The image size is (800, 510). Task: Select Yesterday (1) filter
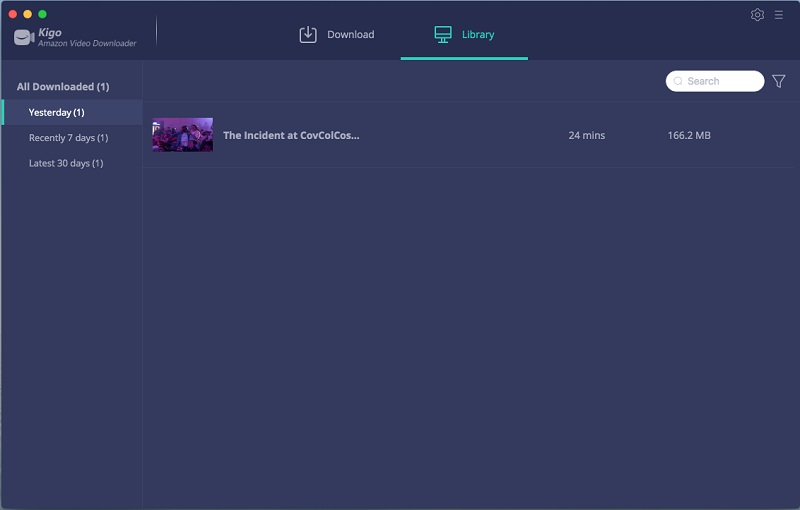(72, 112)
